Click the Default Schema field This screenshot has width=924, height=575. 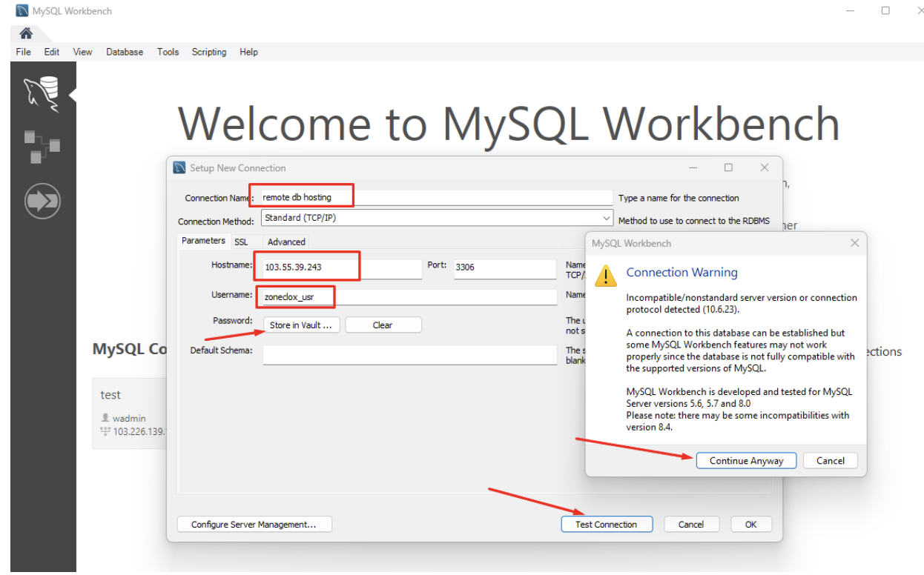click(409, 355)
